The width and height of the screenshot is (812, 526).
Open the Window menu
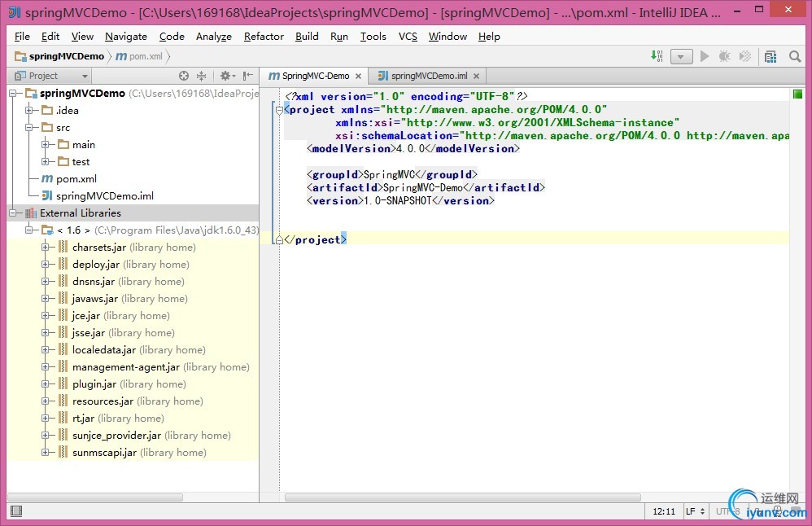448,37
